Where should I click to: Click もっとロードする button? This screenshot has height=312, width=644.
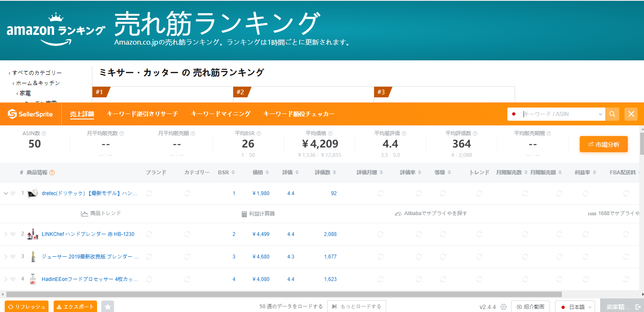[x=357, y=306]
